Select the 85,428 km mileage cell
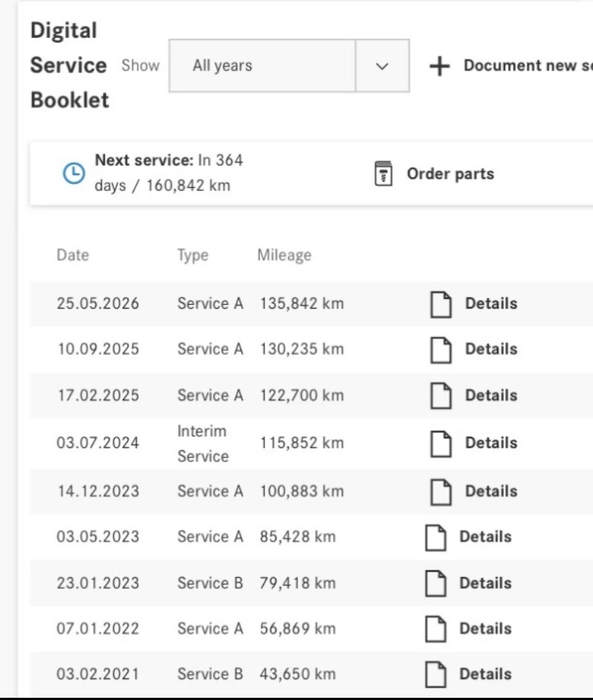The height and width of the screenshot is (700, 593). click(297, 537)
